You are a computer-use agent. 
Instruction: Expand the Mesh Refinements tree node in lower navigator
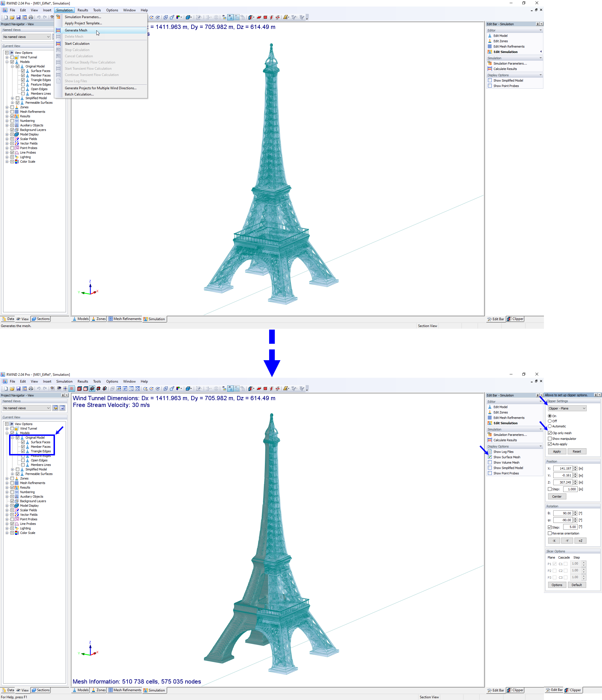point(7,483)
